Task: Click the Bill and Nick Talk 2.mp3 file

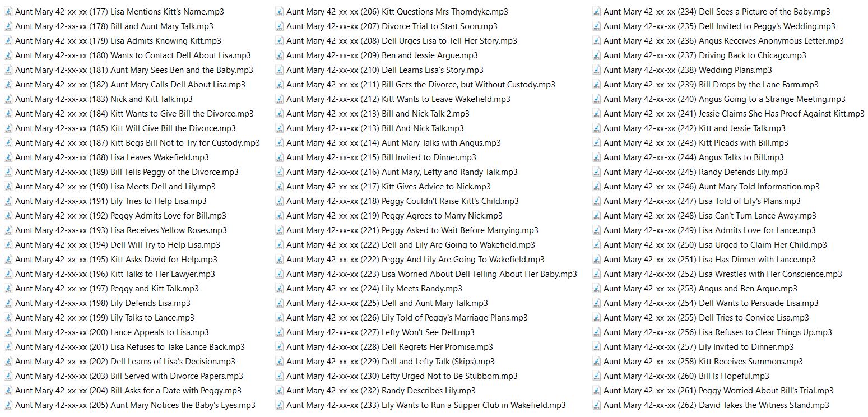Action: (x=378, y=114)
